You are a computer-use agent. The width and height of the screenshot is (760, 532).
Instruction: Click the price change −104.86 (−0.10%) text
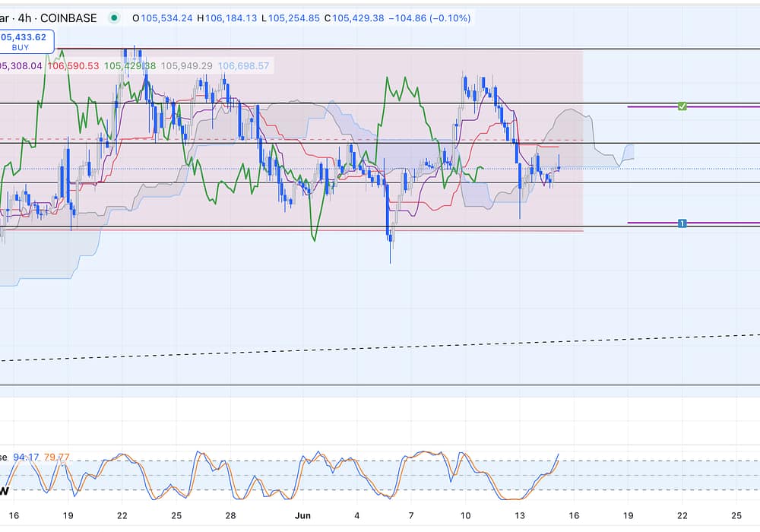[433, 17]
